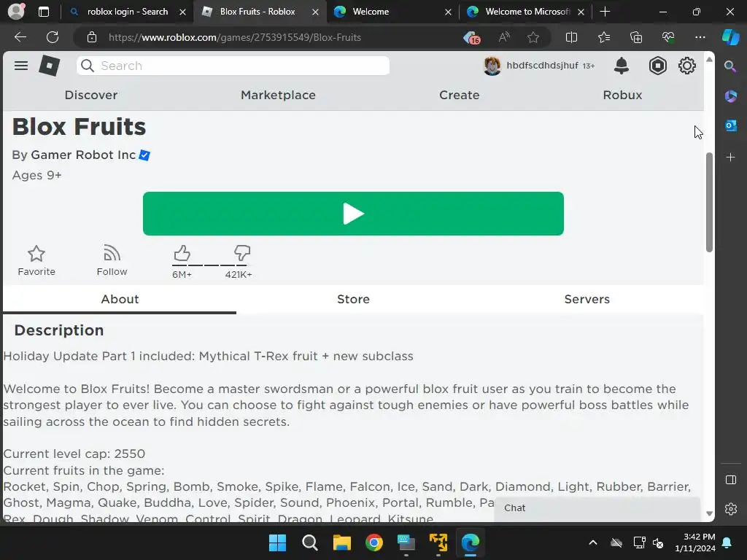Open the Edge profile avatar
Screen dimensions: 747x560
(16, 12)
